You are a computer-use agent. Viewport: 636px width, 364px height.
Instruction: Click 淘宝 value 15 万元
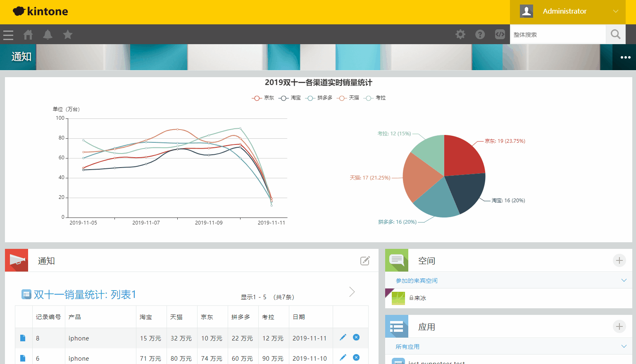(150, 338)
